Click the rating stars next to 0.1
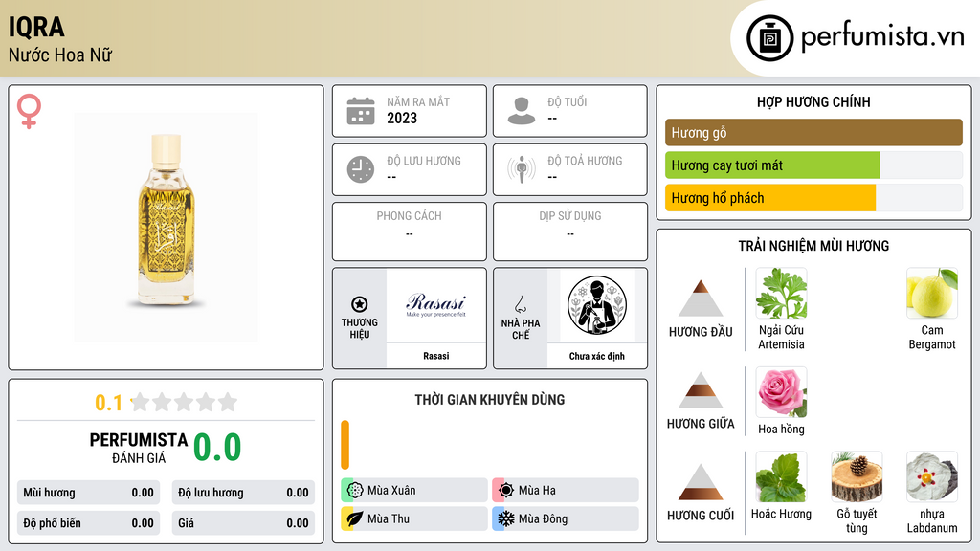The height and width of the screenshot is (551, 980). pos(184,402)
